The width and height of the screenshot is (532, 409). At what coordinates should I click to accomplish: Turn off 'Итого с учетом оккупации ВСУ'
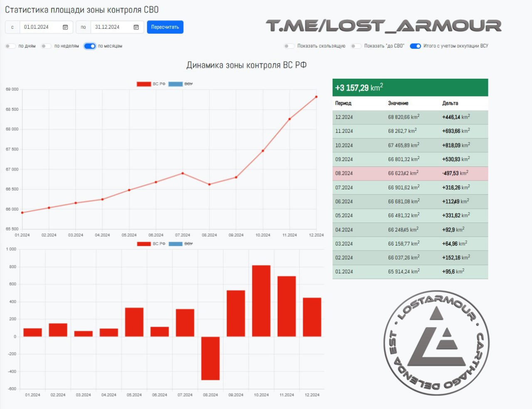tap(415, 46)
